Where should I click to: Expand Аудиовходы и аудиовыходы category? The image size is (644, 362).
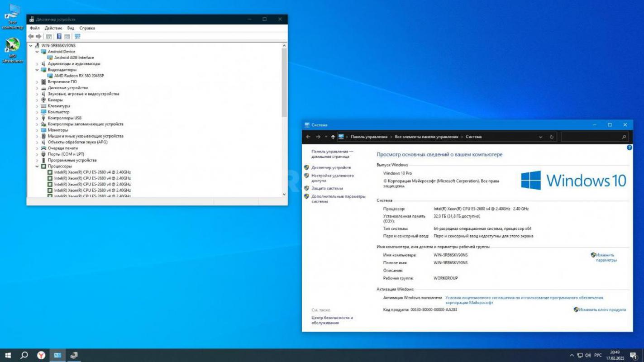(37, 64)
